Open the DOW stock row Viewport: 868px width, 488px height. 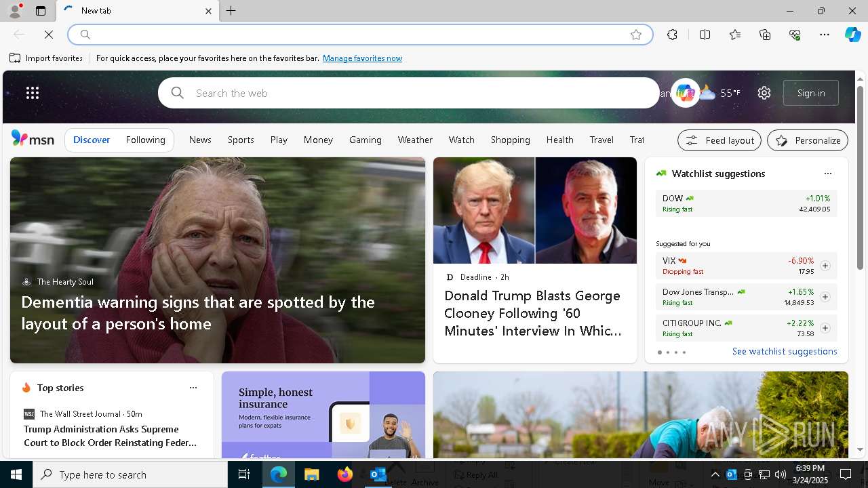pyautogui.click(x=746, y=203)
